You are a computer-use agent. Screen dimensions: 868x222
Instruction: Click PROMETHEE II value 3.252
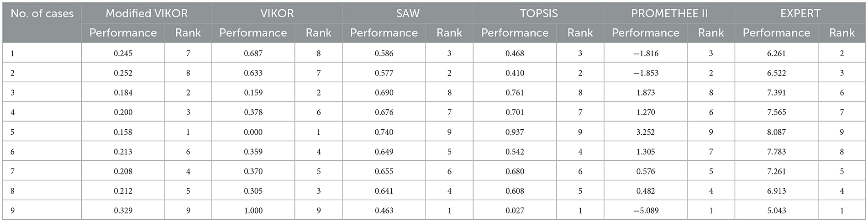pos(646,132)
